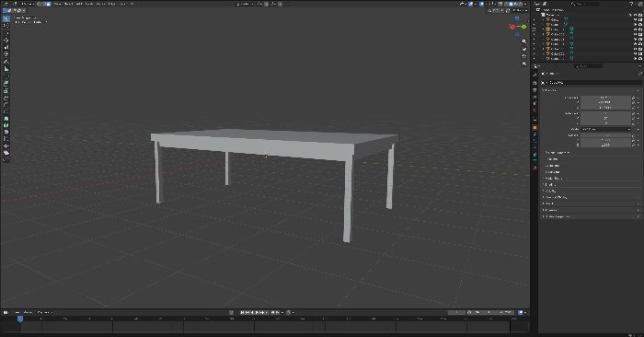Select the Move tool

pos(6,34)
